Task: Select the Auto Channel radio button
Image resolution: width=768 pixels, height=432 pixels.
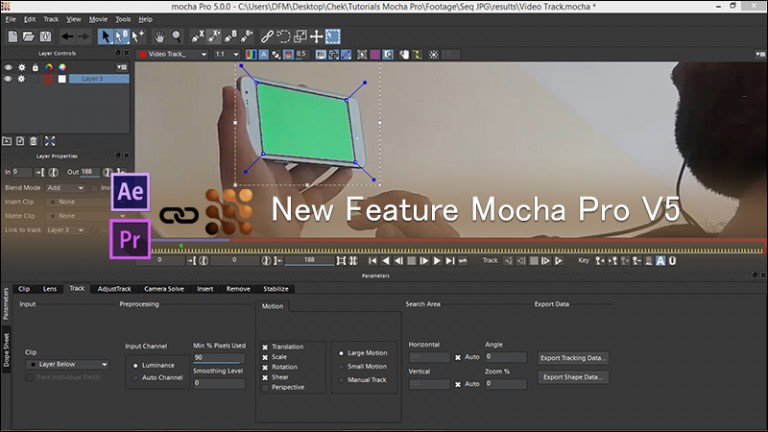Action: 135,378
